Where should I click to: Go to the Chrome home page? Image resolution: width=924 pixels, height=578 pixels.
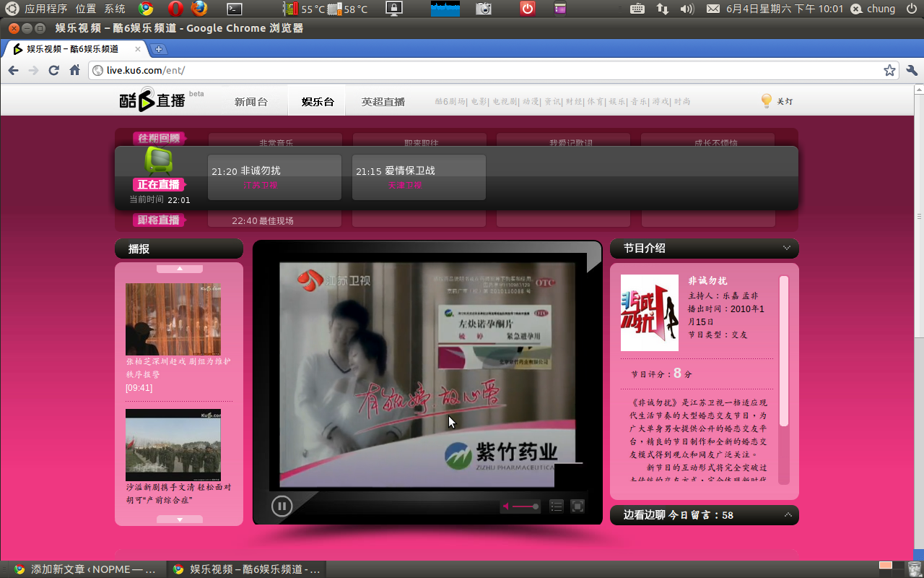[74, 70]
